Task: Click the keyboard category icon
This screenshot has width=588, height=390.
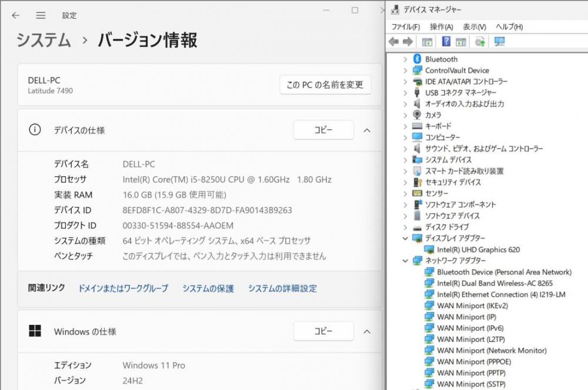Action: tap(417, 126)
